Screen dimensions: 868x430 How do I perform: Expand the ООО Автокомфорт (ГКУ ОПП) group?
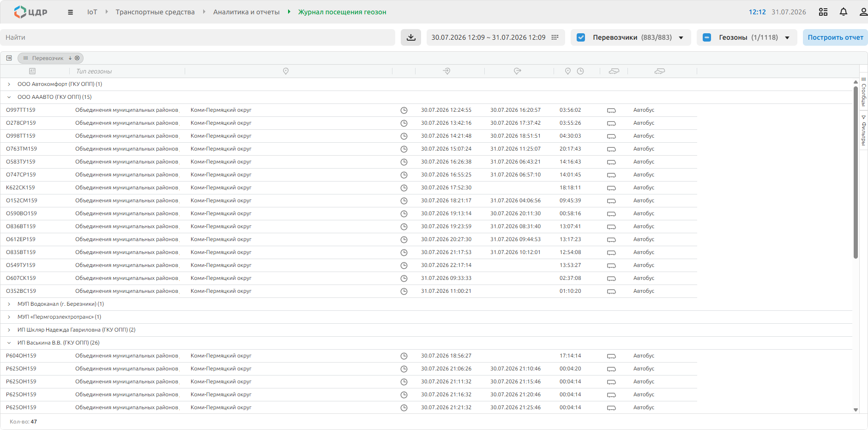click(x=9, y=84)
